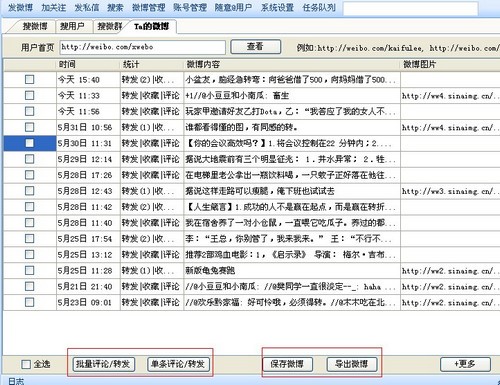500x385 pixels.
Task: Click the 单条评论/转发 button
Action: 178,364
